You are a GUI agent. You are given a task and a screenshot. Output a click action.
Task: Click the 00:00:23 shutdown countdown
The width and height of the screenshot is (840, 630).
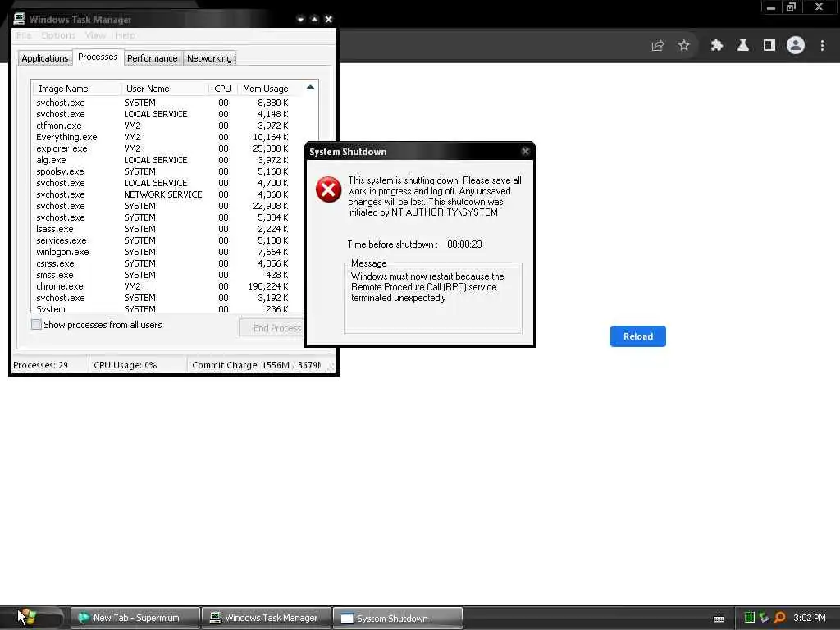[x=464, y=244]
